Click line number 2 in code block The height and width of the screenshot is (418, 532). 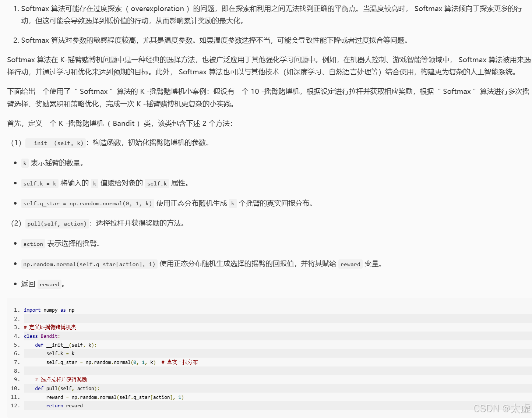tap(17, 319)
